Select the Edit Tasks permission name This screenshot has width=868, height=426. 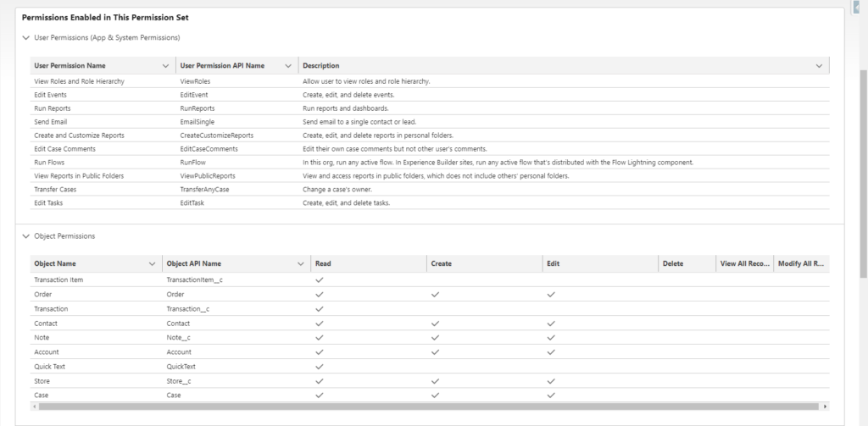coord(48,203)
